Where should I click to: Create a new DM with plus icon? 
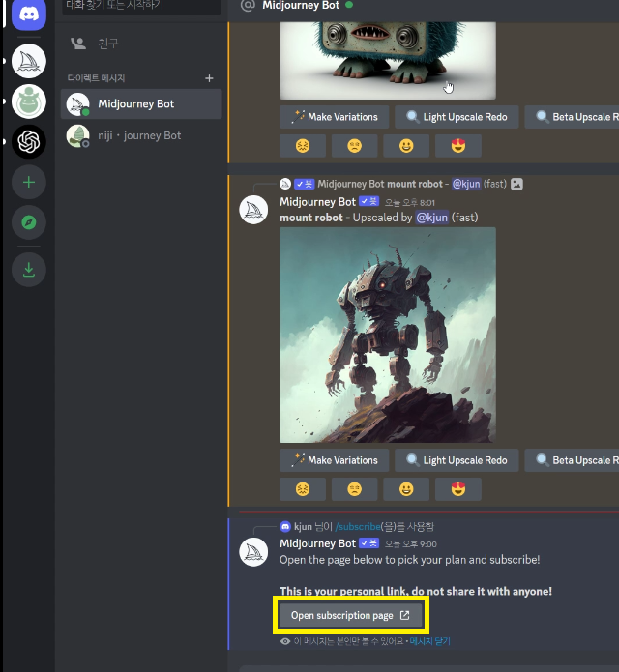click(209, 78)
